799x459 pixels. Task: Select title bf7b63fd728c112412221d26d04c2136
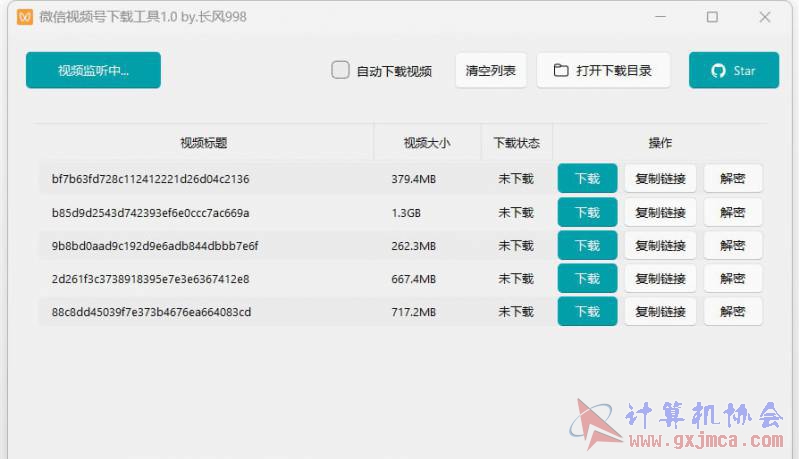150,179
